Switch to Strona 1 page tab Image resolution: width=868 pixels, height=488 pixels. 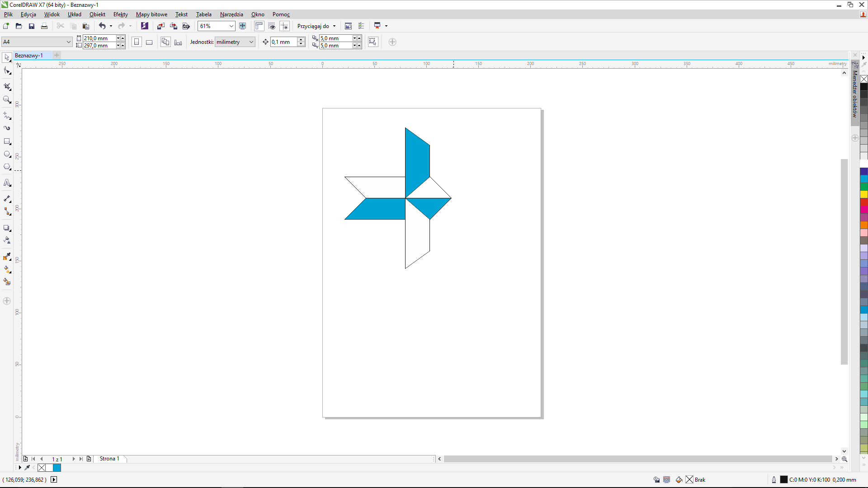(x=109, y=459)
